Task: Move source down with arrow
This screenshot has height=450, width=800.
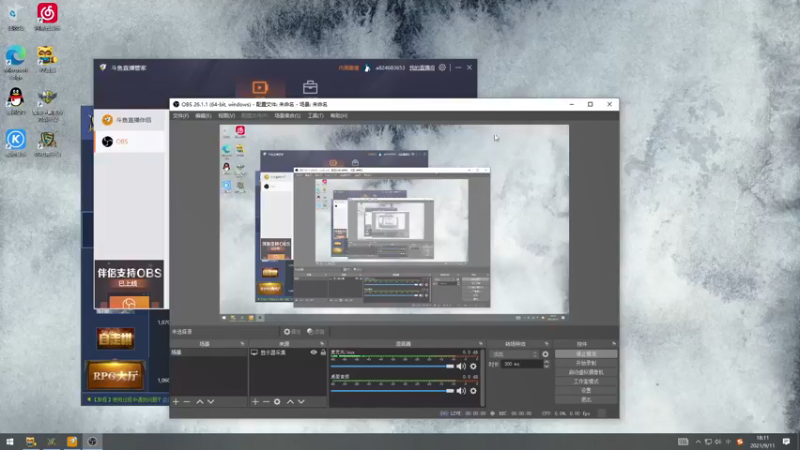Action: point(301,402)
